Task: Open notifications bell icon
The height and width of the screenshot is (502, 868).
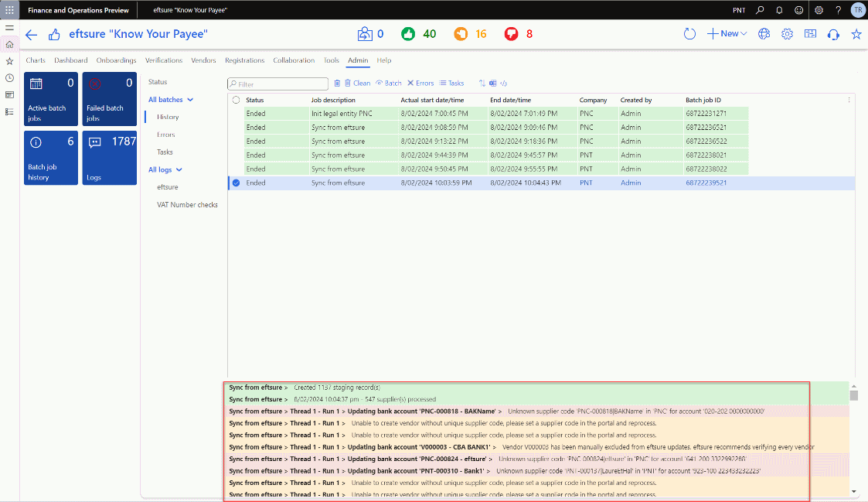Action: 779,10
